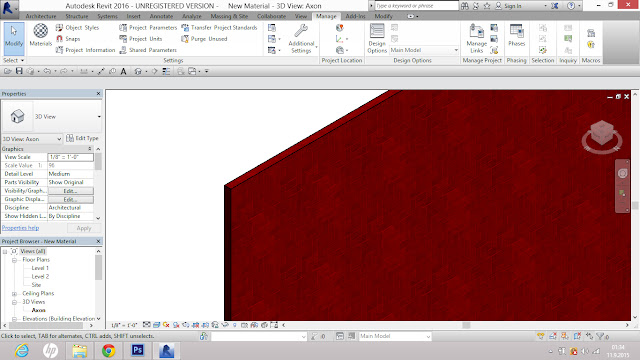Toggle Crop View in view control bar
Screen dimensions: 640x360
[x=196, y=325]
